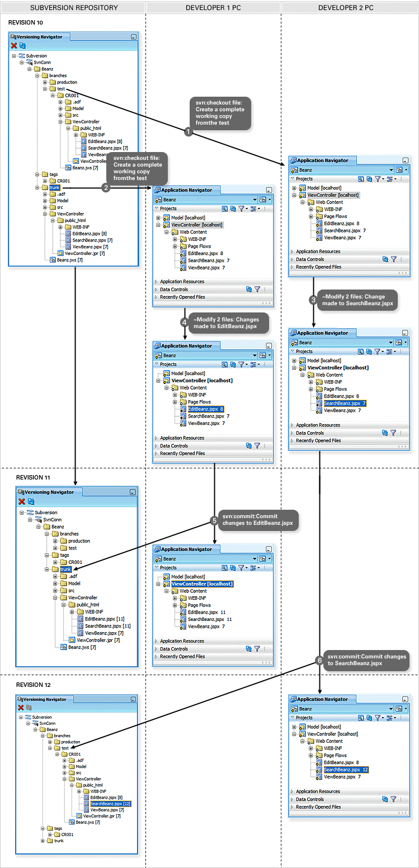Refresh Projects in navigator with highlighted EditBeanz.jspx 8
419x868 pixels.
pyautogui.click(x=233, y=364)
